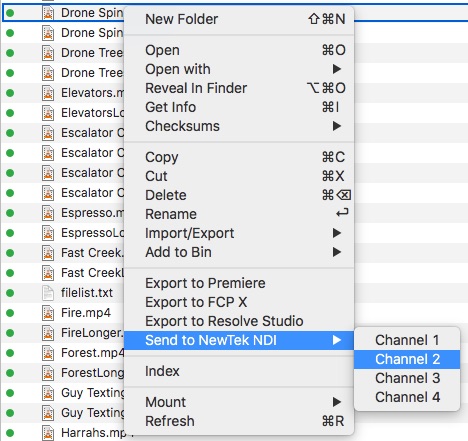Choose Channel 4 in NDI submenu
Image resolution: width=468 pixels, height=441 pixels.
[x=407, y=397]
